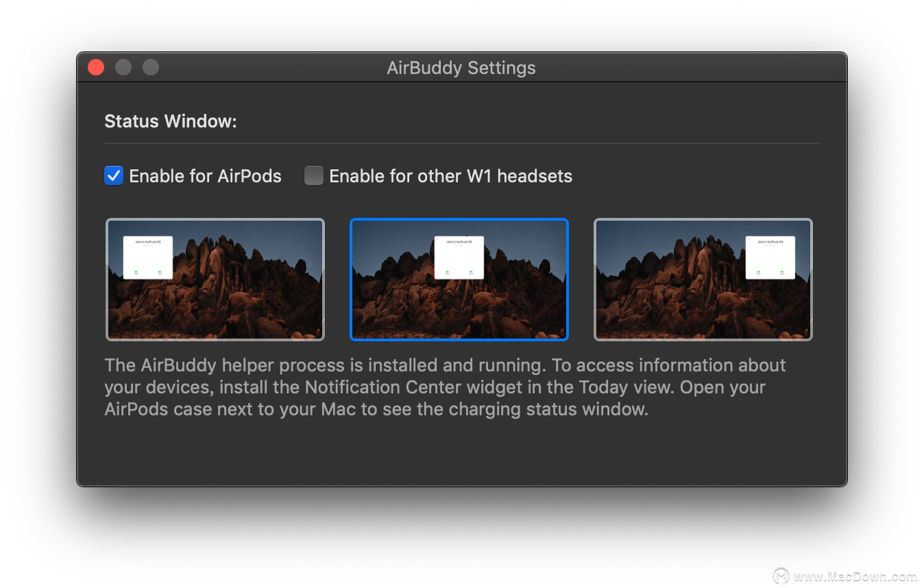Disable the Enable for AirPods checkbox
The height and width of the screenshot is (588, 924).
point(113,176)
